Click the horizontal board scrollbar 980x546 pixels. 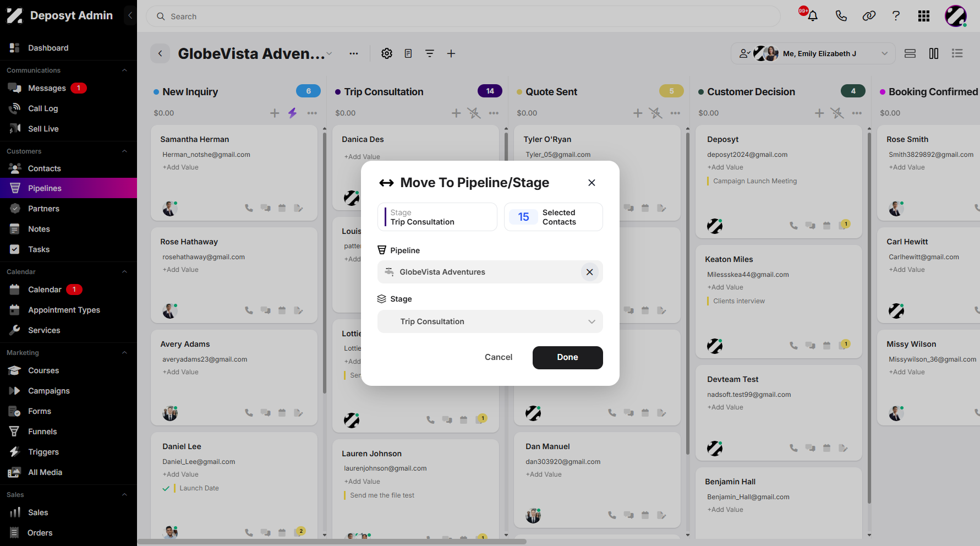332,542
